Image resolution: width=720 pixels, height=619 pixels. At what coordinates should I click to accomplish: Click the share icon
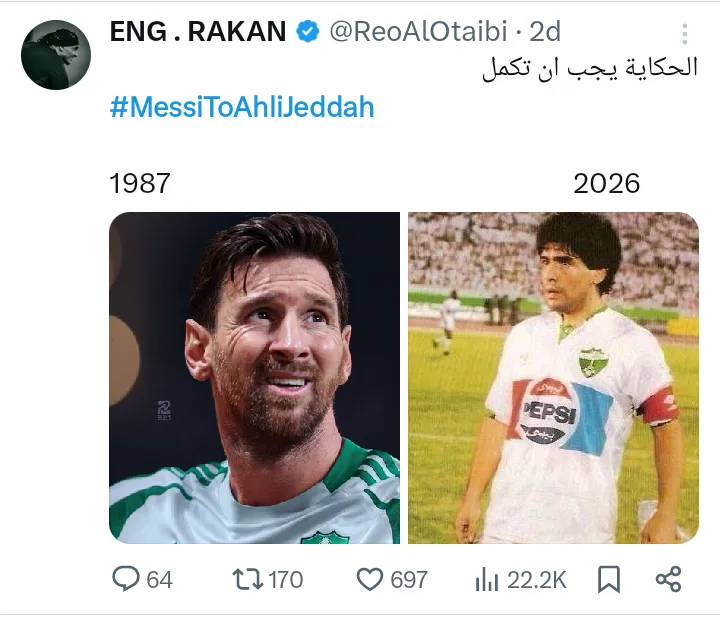[x=668, y=579]
